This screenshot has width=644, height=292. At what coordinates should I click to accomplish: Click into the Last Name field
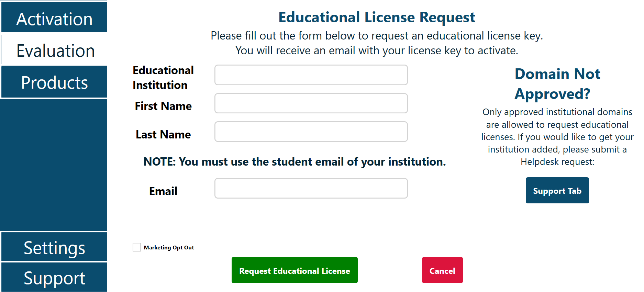(311, 132)
